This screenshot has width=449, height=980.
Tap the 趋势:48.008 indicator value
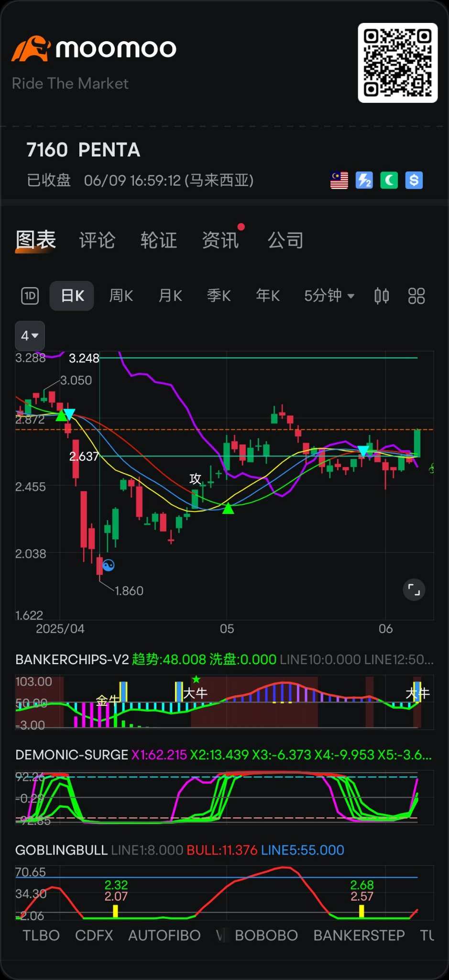point(169,659)
